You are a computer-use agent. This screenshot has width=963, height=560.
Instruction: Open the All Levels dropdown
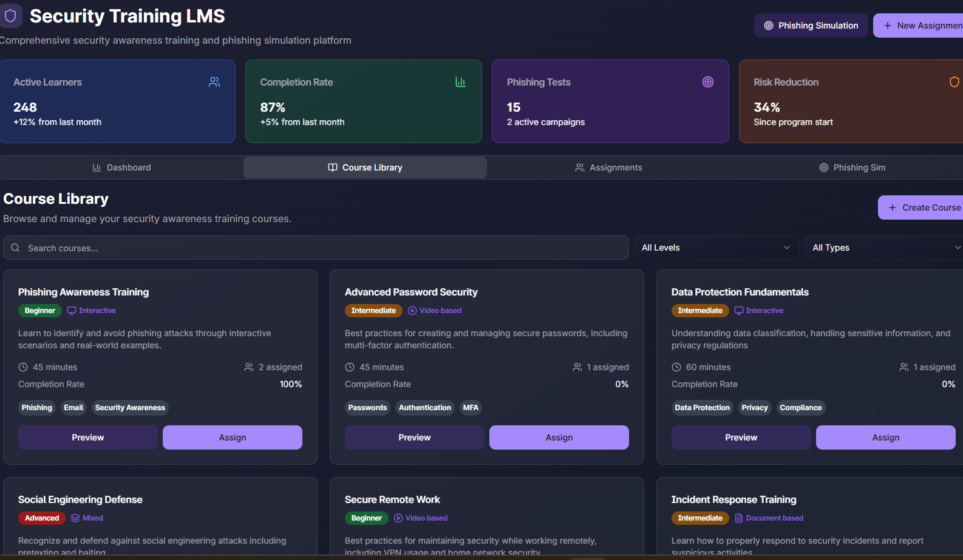point(716,248)
